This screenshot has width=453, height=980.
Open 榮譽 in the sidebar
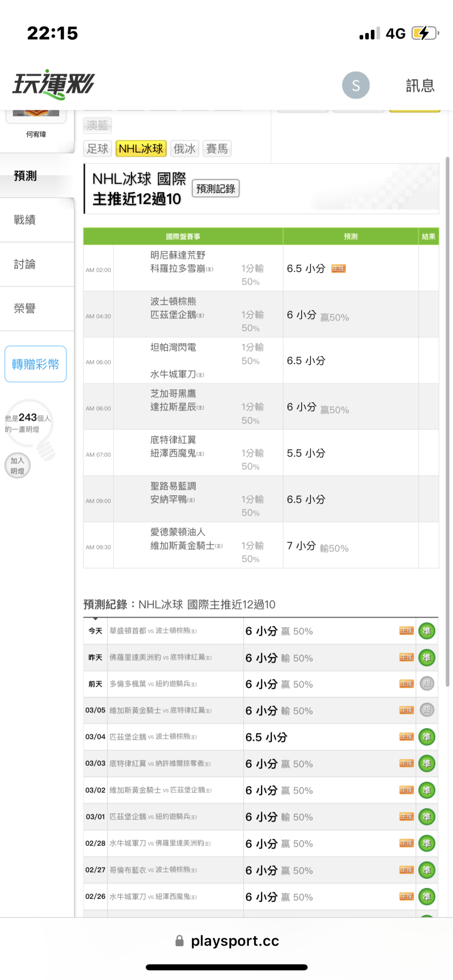pos(25,308)
